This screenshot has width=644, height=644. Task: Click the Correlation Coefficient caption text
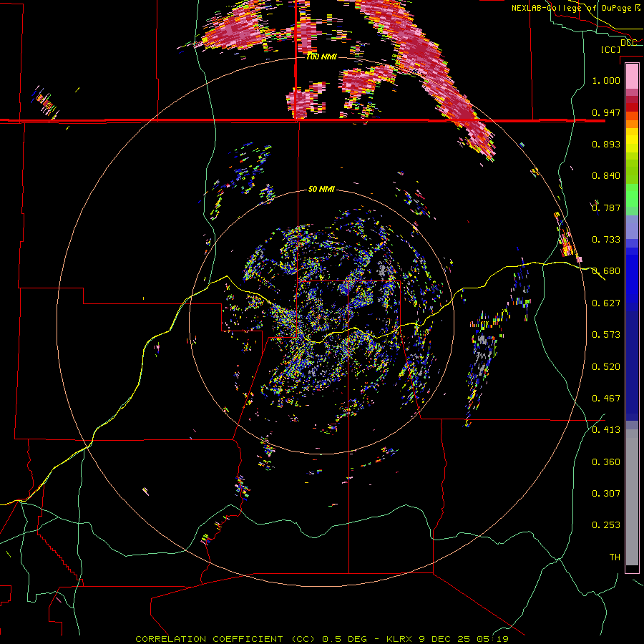coord(225,639)
